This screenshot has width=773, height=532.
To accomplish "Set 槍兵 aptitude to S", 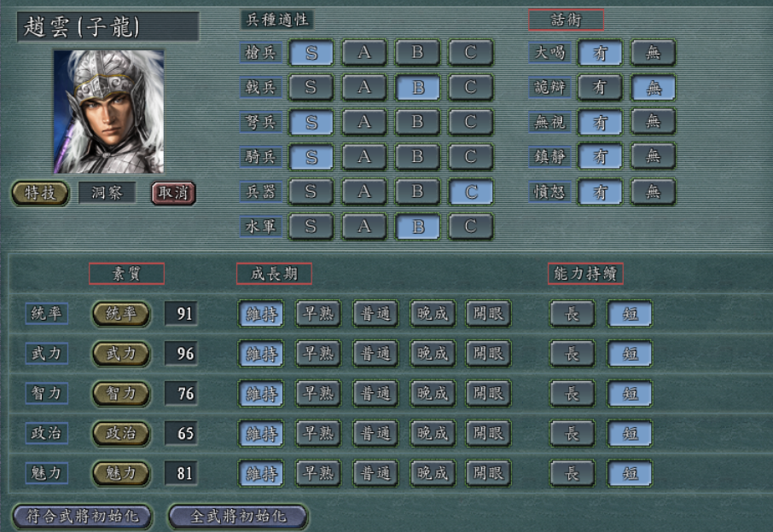I will pyautogui.click(x=311, y=52).
